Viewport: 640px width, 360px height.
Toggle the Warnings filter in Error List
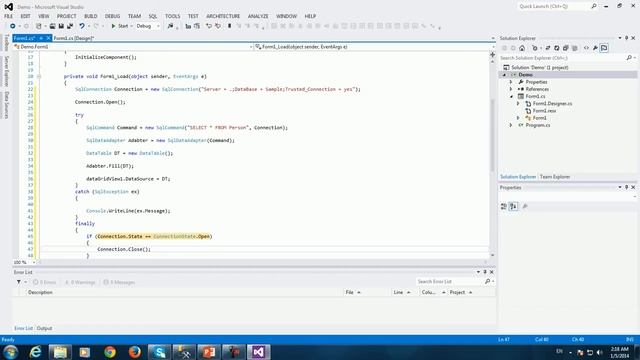coord(80,282)
